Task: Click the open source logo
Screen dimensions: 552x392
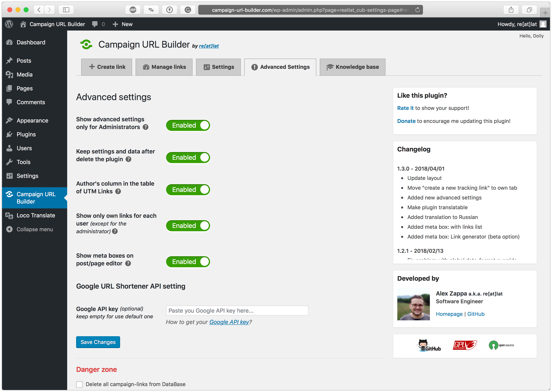Action: coord(501,345)
